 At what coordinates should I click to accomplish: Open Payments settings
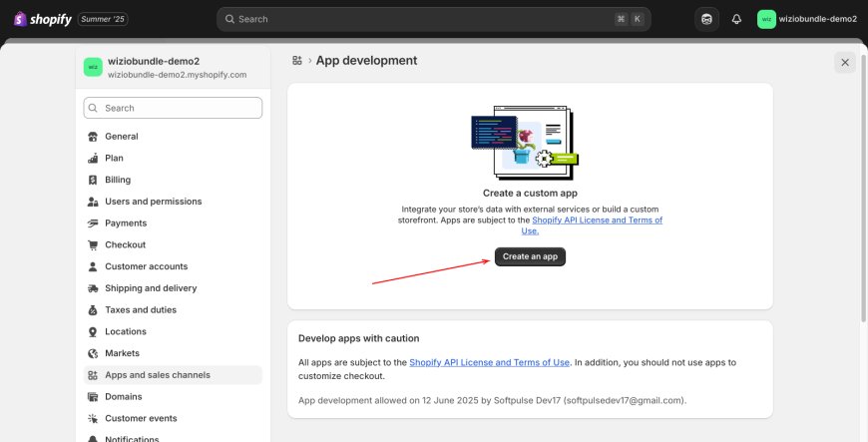pyautogui.click(x=173, y=222)
